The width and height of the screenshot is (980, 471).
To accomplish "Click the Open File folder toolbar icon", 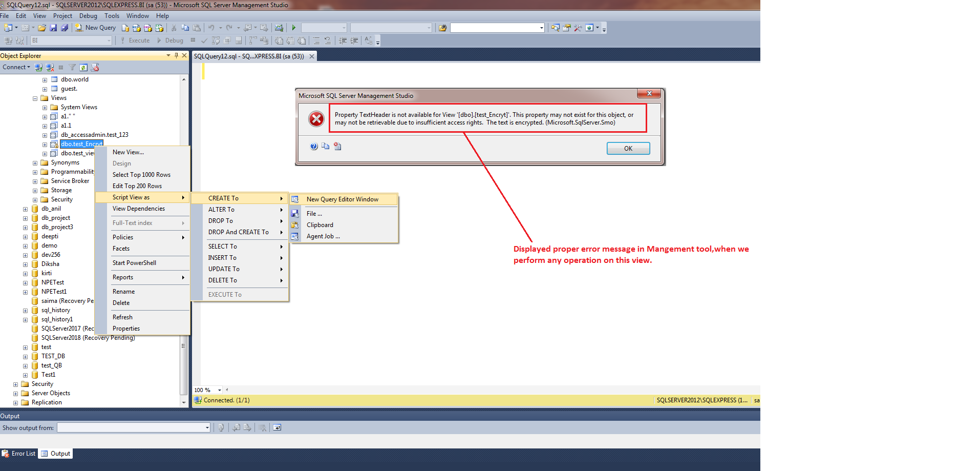I will 42,28.
